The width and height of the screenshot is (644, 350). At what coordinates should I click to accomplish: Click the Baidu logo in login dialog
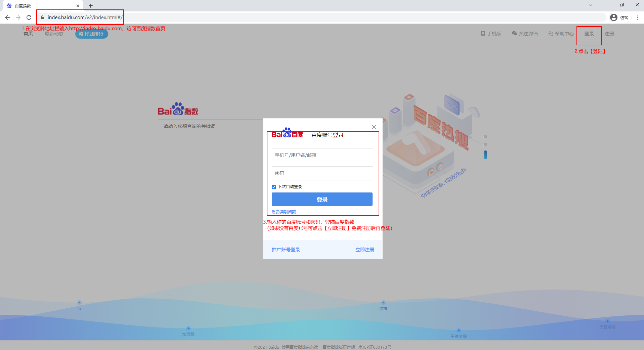[287, 134]
